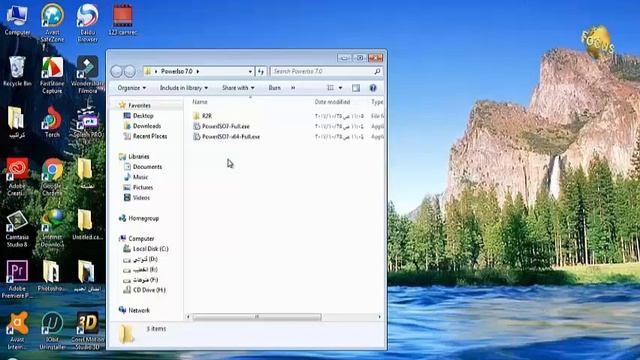The width and height of the screenshot is (640, 360).
Task: Open the Recycle Bin
Action: (17, 71)
